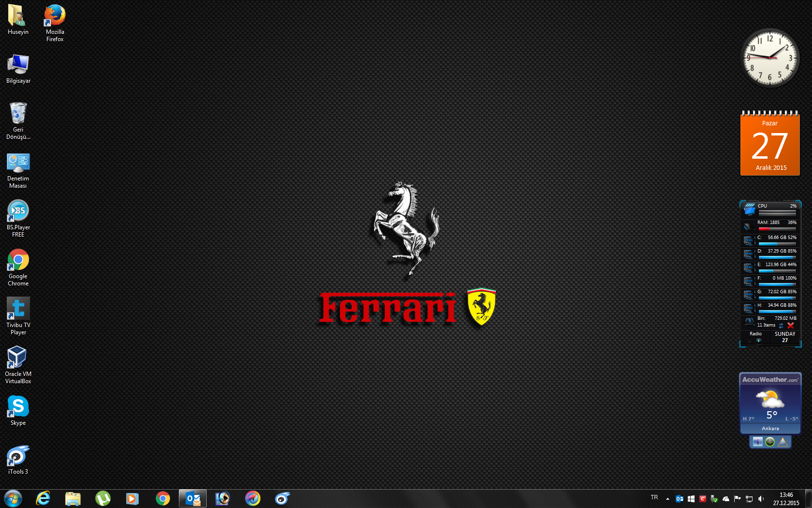The width and height of the screenshot is (812, 508).
Task: Click the TR language indicator
Action: 654,497
